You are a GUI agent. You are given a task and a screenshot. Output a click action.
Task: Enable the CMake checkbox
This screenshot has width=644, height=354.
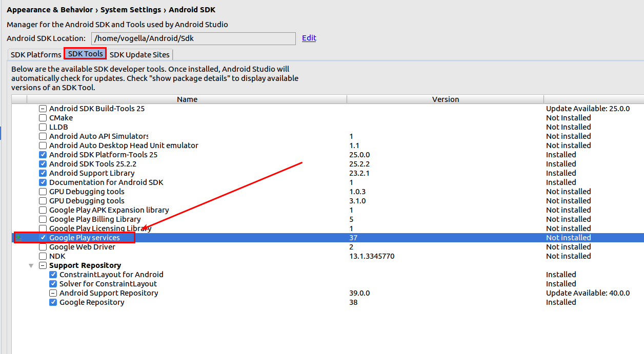43,118
